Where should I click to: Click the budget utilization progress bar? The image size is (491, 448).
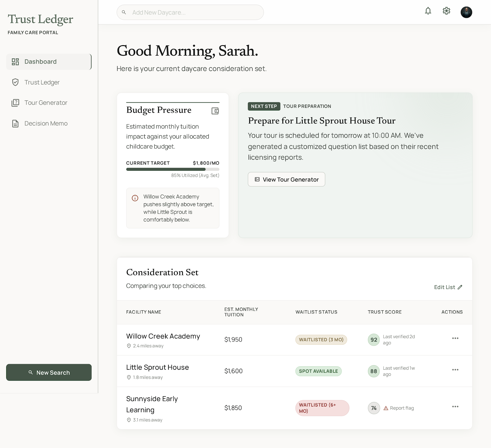[x=172, y=169]
